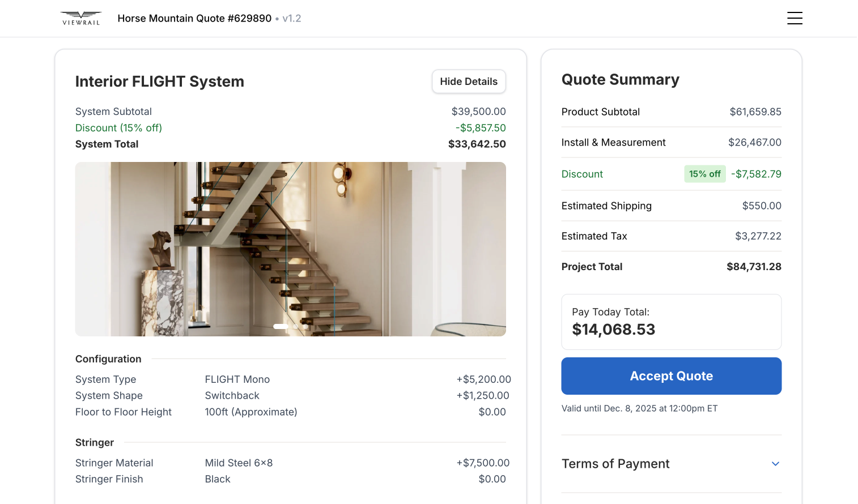
Task: Collapse details with the Hide Details button
Action: [469, 82]
